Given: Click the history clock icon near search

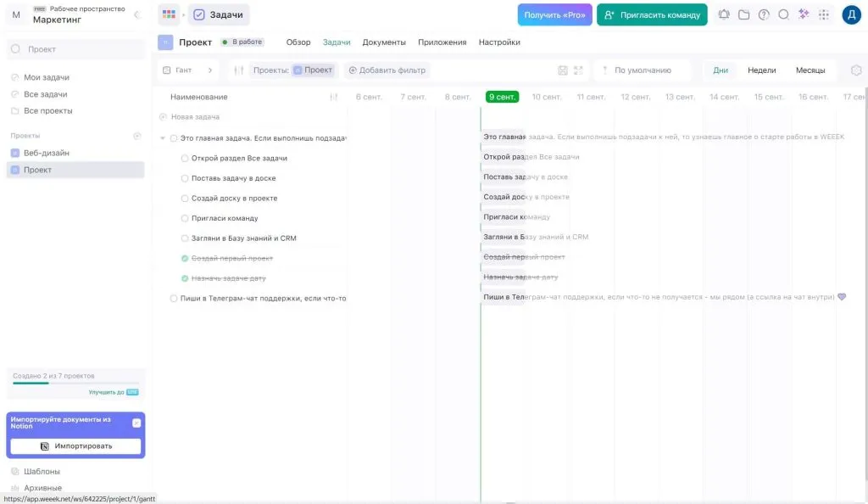Looking at the screenshot, I should 764,13.
